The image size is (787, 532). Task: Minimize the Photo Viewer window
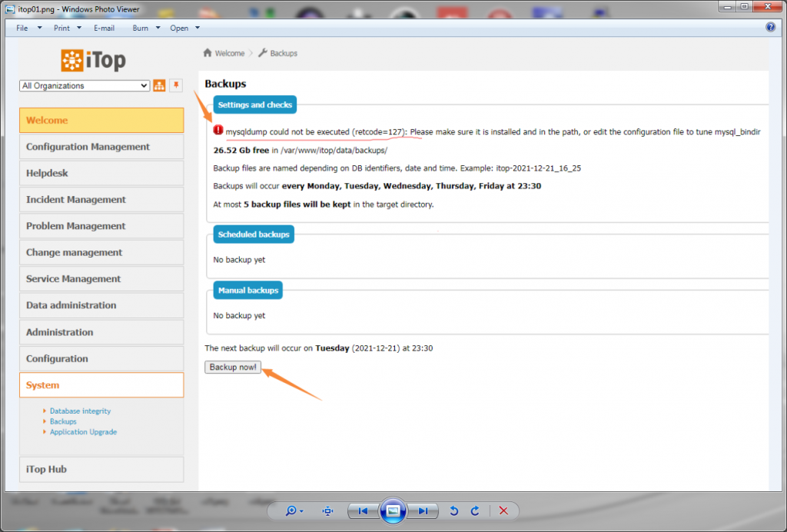pos(727,6)
